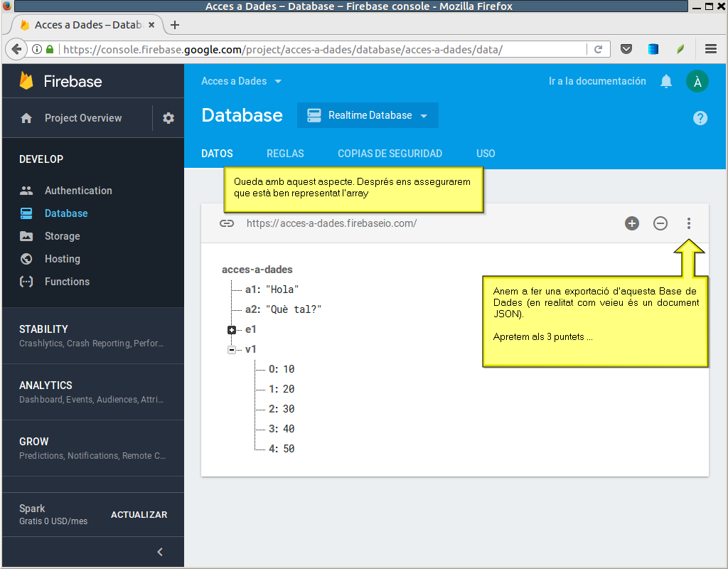Expand the STABILITY section
Screen dimensions: 728x569
click(93, 336)
